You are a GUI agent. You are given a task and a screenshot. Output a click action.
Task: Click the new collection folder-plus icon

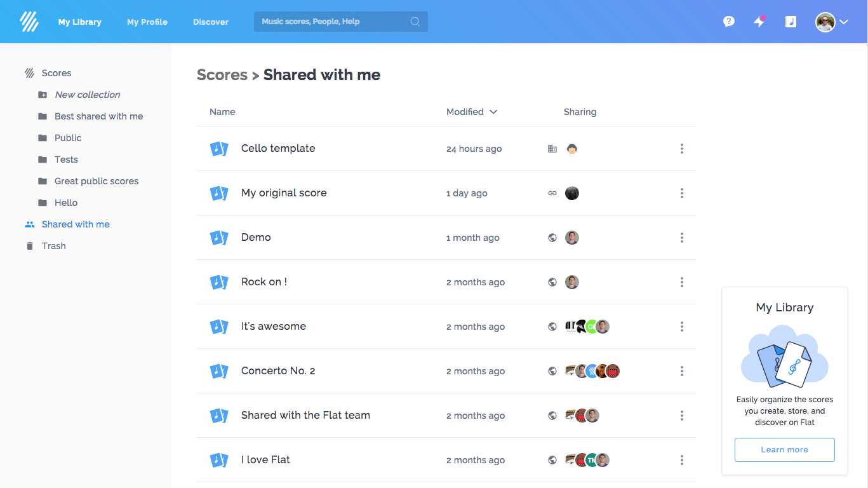(43, 95)
